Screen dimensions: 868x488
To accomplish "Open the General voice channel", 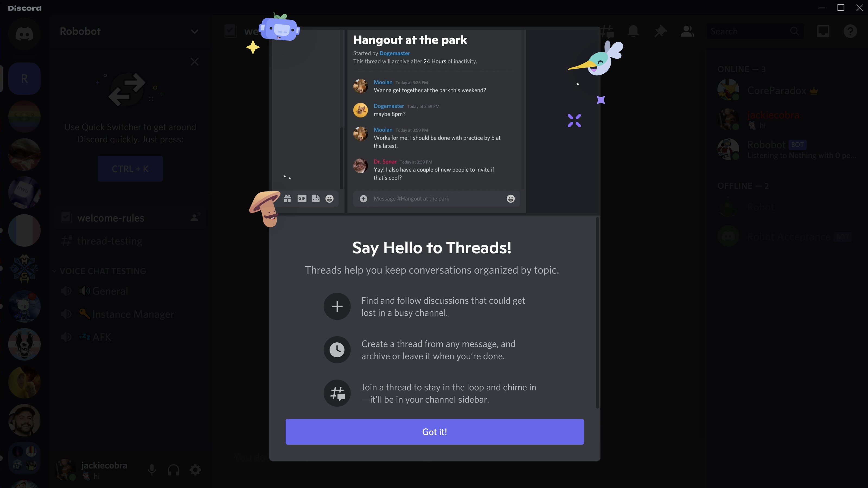I will [x=110, y=291].
